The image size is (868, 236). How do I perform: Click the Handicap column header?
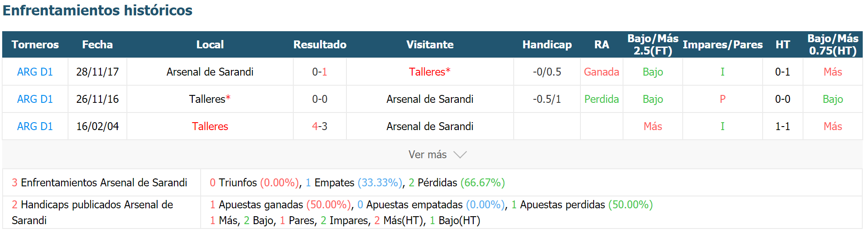[547, 44]
